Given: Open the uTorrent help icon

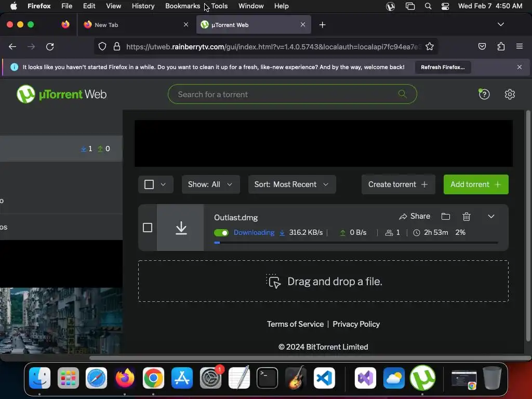Looking at the screenshot, I should click(484, 94).
